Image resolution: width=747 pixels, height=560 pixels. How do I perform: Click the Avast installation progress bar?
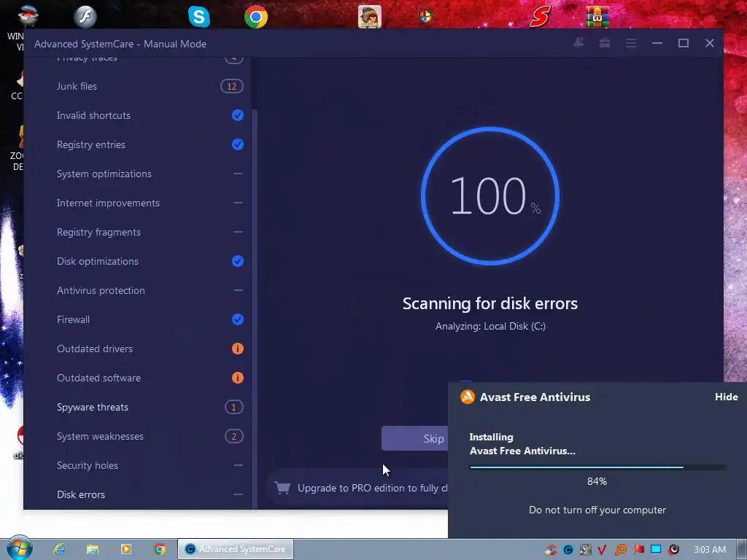[x=598, y=467]
